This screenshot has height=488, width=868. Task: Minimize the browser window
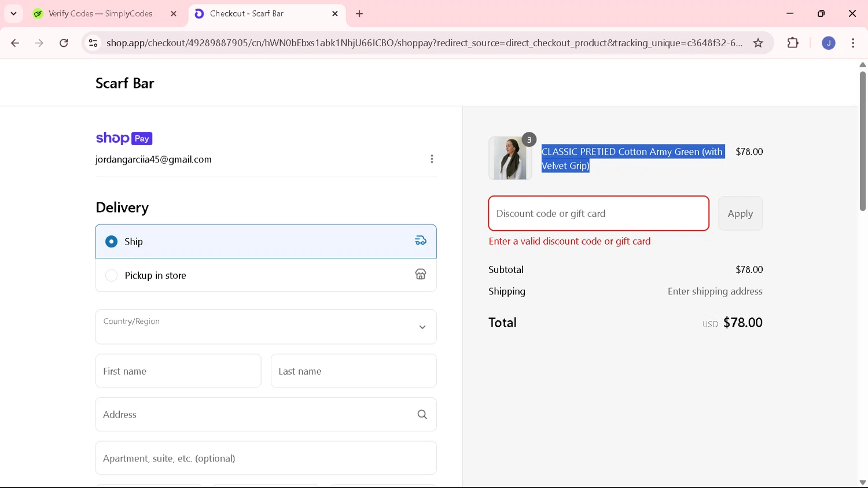(790, 13)
